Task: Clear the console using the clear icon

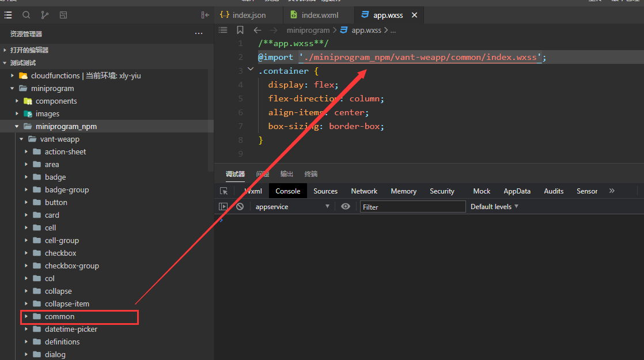Action: point(240,206)
